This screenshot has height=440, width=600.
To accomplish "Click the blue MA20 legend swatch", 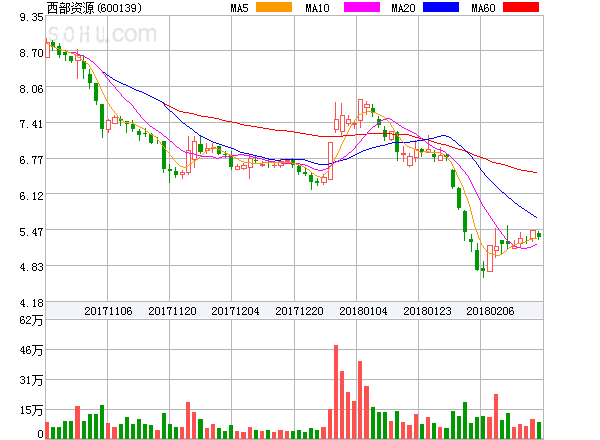I will click(441, 7).
